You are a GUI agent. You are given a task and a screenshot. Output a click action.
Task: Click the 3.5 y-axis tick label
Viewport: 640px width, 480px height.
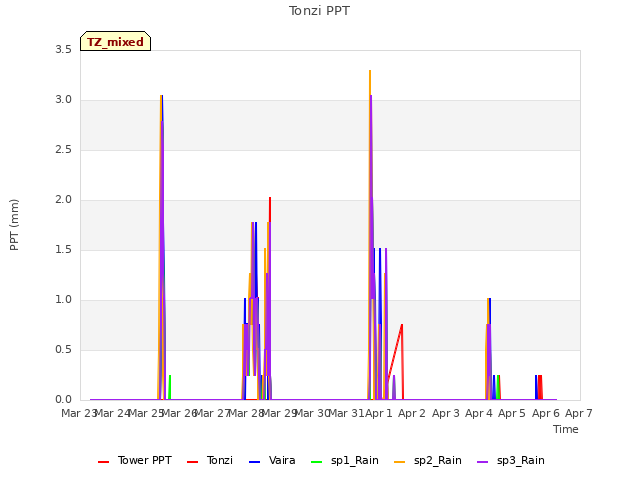(x=63, y=49)
